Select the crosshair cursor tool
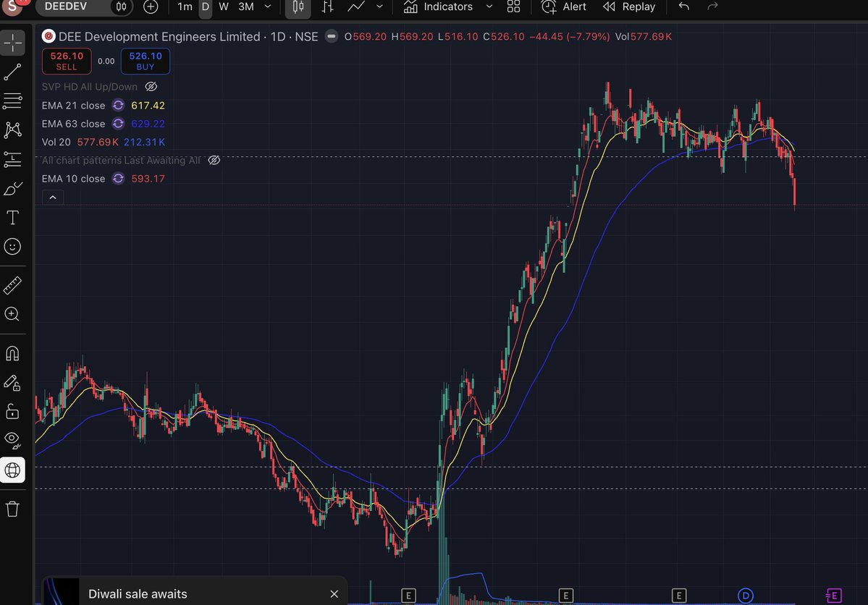The width and height of the screenshot is (868, 605). (13, 43)
